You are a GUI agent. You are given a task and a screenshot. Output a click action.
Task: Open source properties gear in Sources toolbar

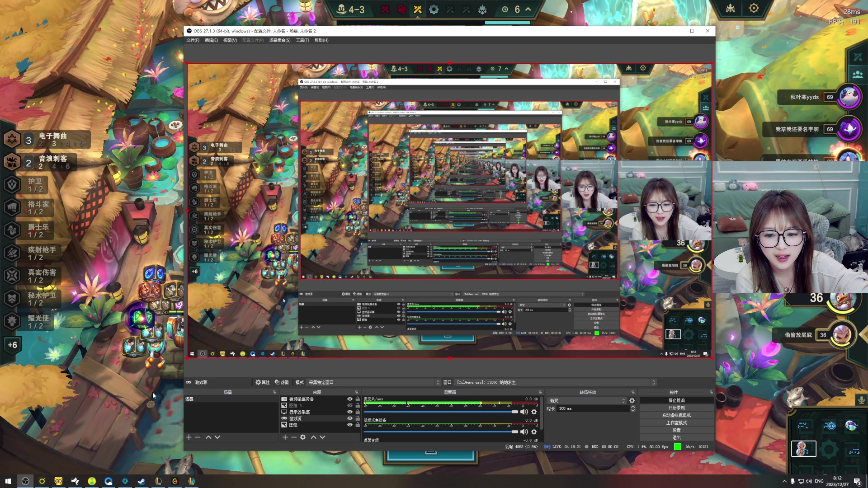[x=303, y=437]
